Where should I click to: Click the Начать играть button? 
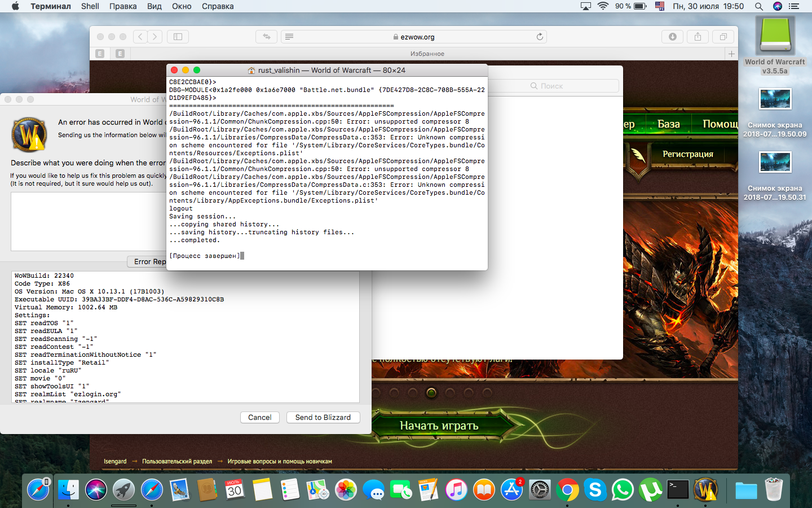[x=439, y=426]
